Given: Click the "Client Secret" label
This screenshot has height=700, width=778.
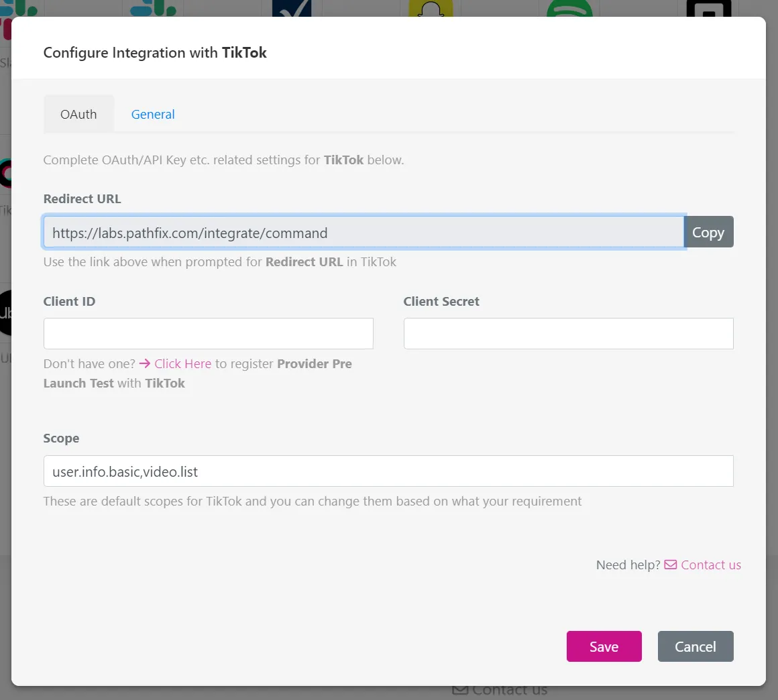Looking at the screenshot, I should click(441, 302).
